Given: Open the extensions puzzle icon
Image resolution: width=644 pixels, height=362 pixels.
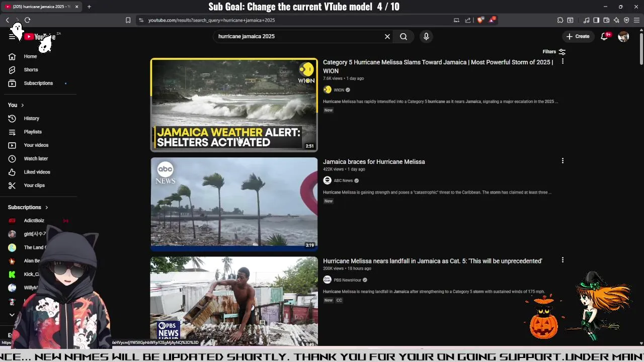Looking at the screenshot, I should click(x=560, y=20).
